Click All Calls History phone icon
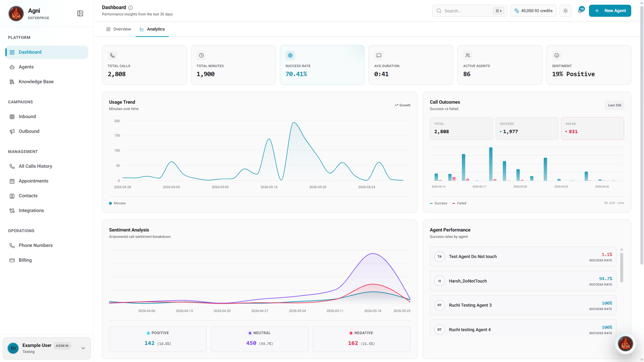This screenshot has height=362, width=644. (x=12, y=166)
